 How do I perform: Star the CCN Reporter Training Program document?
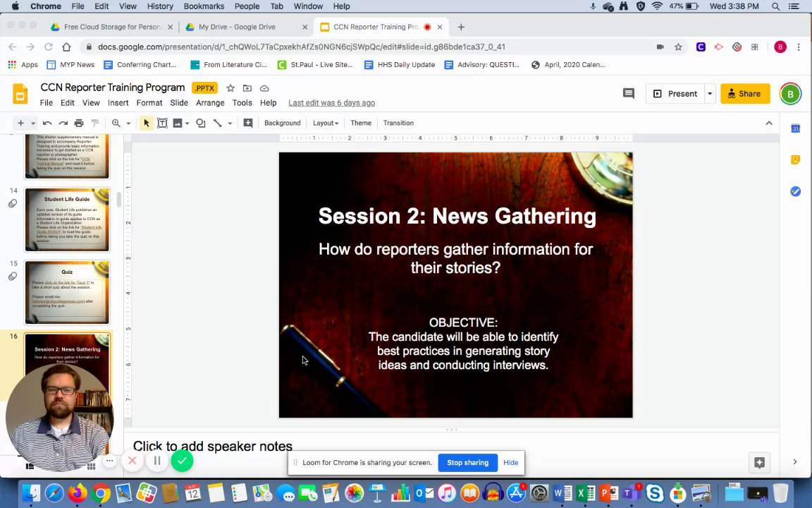[x=230, y=88]
